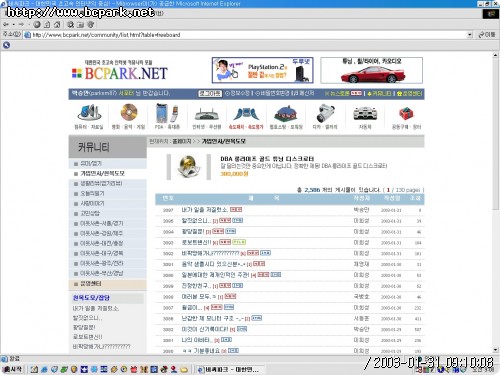Open the post 로보트변신!! in the post list
The height and width of the screenshot is (375, 500).
coord(196,242)
